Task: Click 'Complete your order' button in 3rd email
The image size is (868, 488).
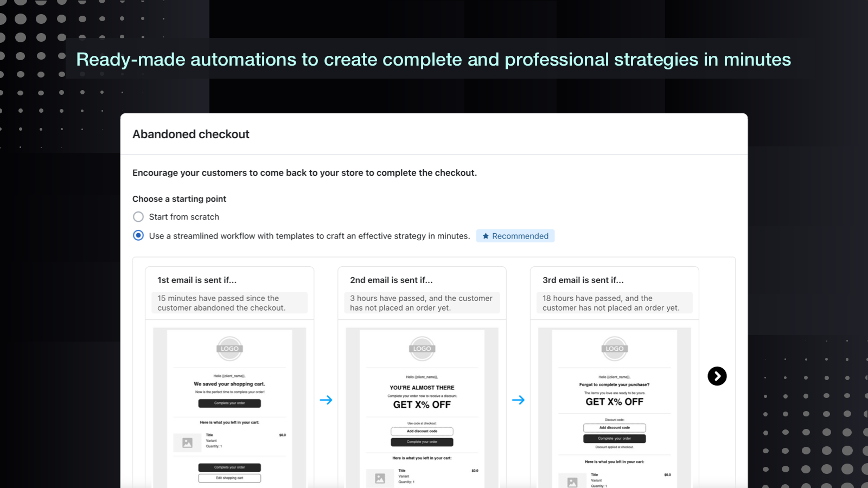Action: pos(615,439)
